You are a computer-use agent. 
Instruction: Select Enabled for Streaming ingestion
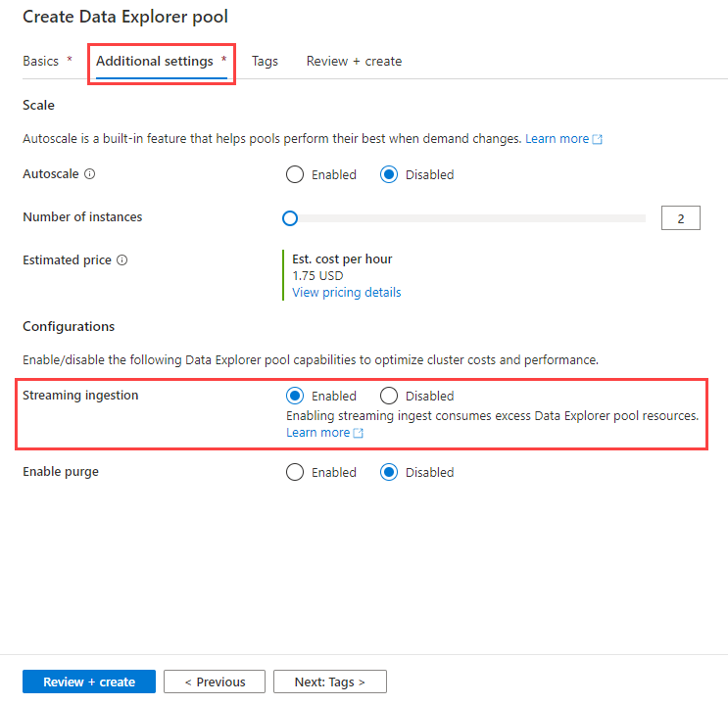295,396
